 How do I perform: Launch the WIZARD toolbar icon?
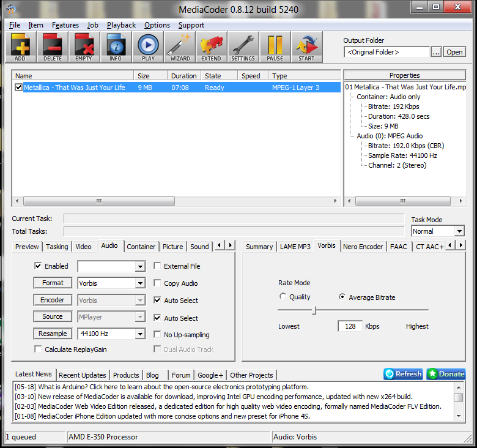pyautogui.click(x=180, y=47)
